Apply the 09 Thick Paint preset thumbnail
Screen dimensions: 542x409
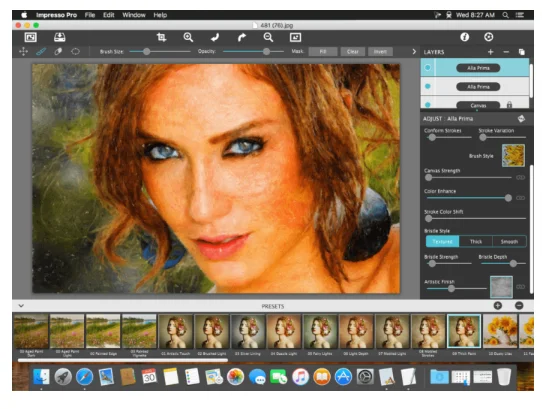click(x=464, y=331)
